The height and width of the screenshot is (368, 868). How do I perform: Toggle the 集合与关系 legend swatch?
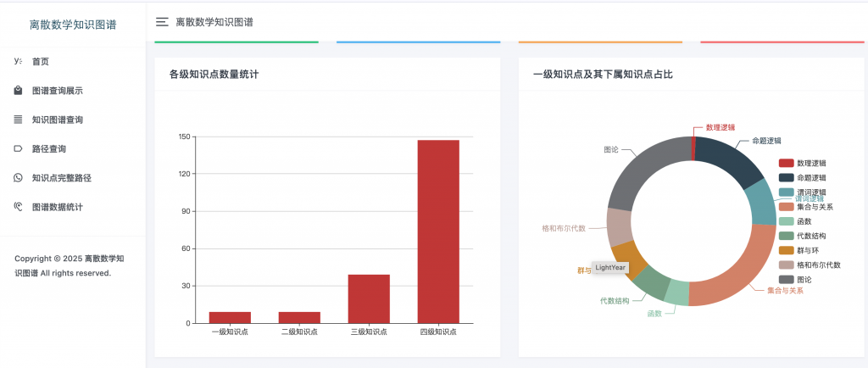(786, 207)
